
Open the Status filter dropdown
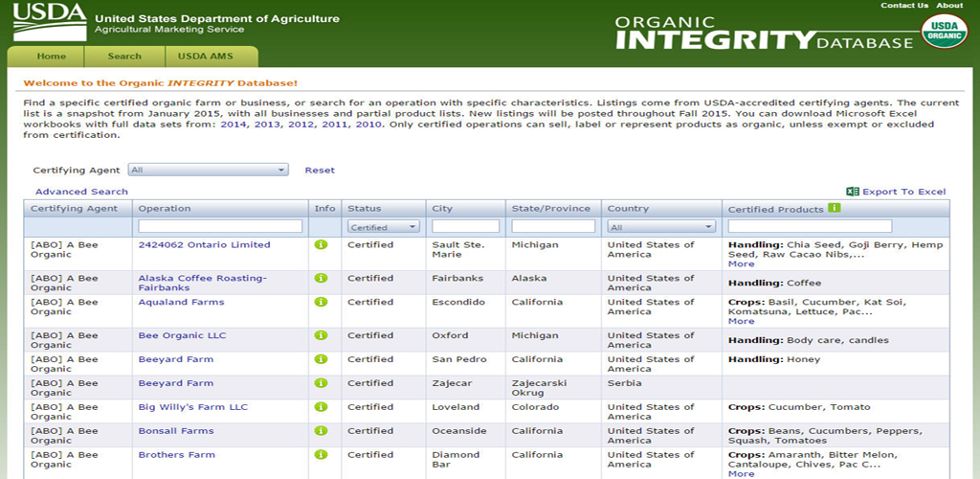[384, 227]
